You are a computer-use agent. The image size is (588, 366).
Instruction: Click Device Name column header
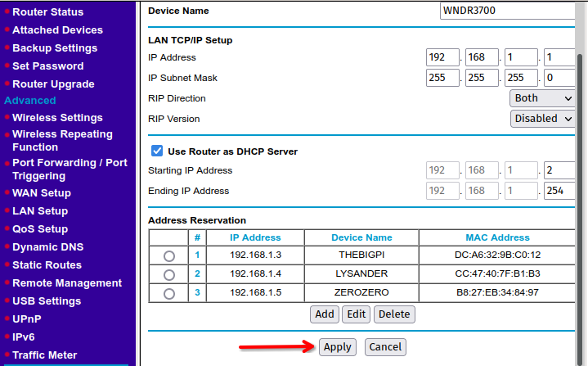coord(361,237)
